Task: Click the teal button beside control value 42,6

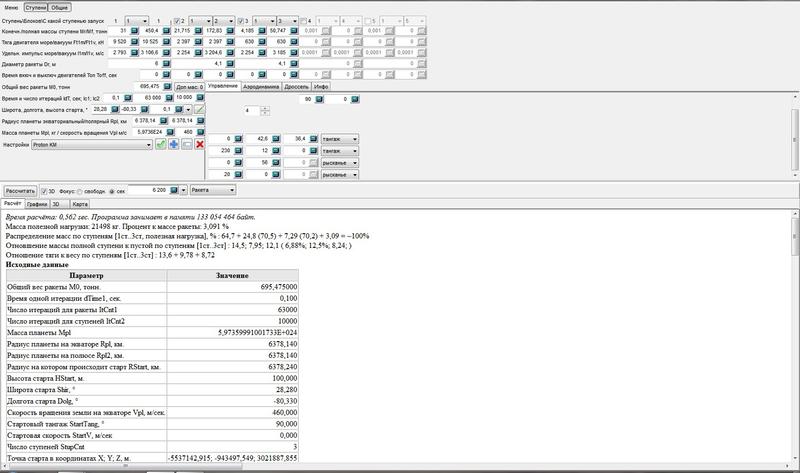Action: coord(276,139)
